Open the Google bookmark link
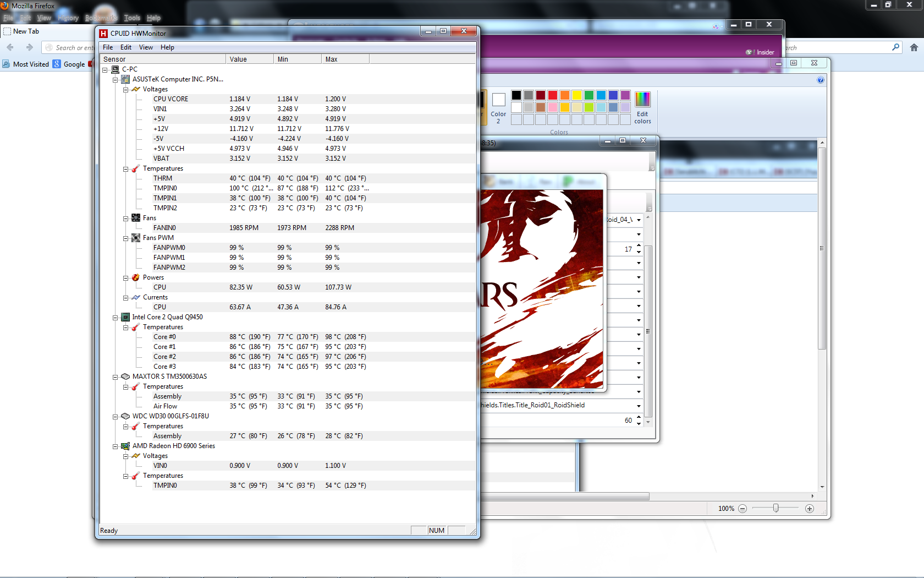 click(69, 64)
